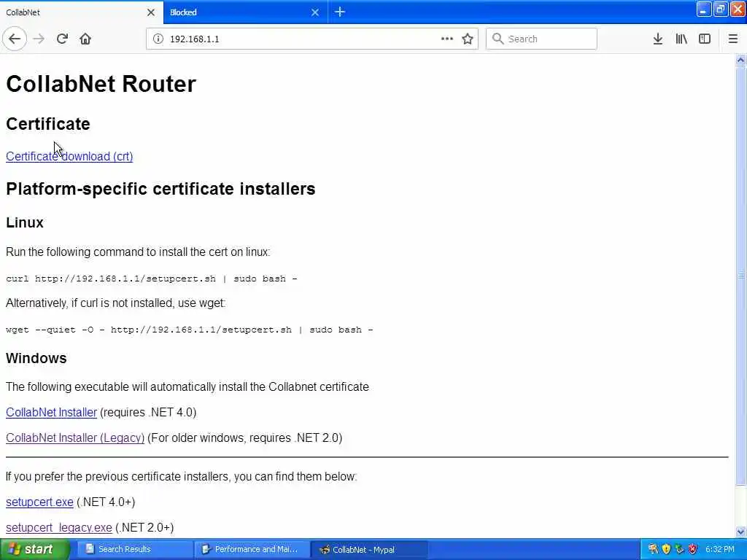Screen dimensions: 747x560
Task: Switch to Search Results taskbar window
Action: [135, 550]
